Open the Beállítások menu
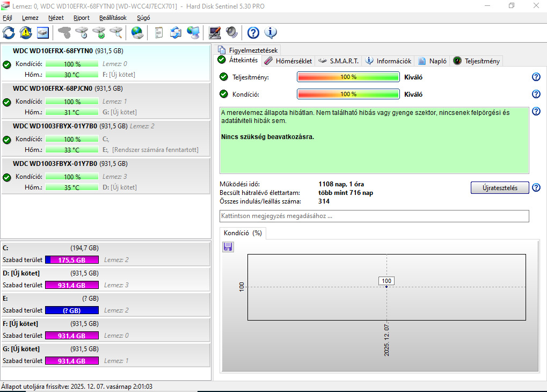This screenshot has height=392, width=547. 113,18
